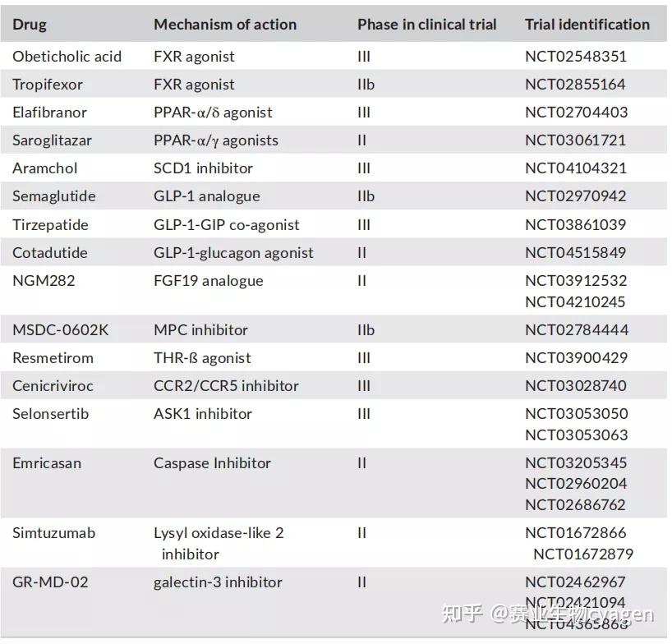Open trial NCT02548351 for Obeticholic acid
The width and height of the screenshot is (672, 644).
coord(575,57)
